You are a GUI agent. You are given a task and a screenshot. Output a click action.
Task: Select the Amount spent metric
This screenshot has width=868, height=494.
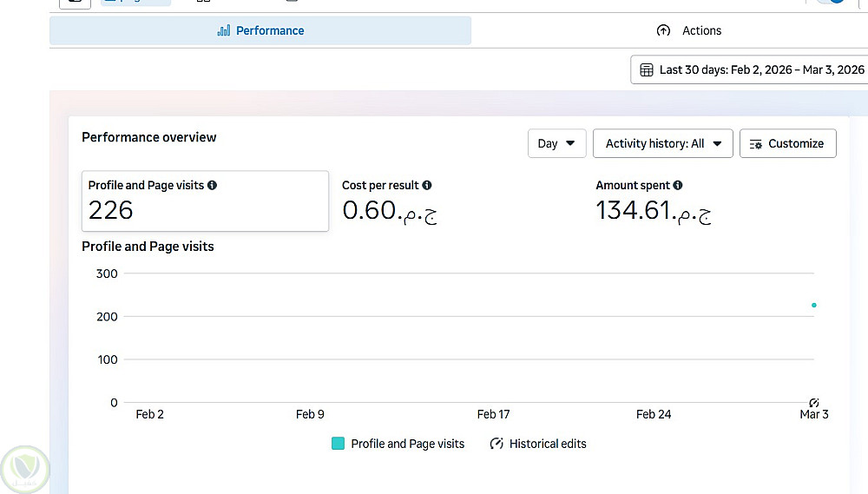click(653, 201)
